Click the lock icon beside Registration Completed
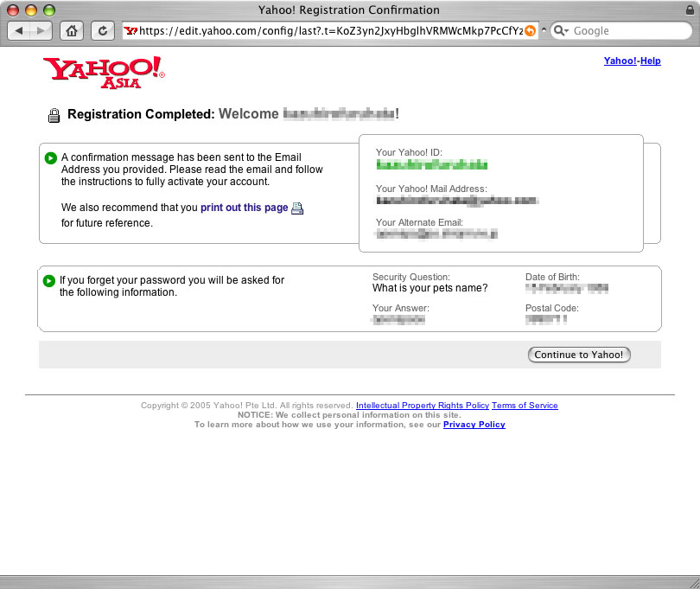This screenshot has width=700, height=589. click(x=54, y=115)
